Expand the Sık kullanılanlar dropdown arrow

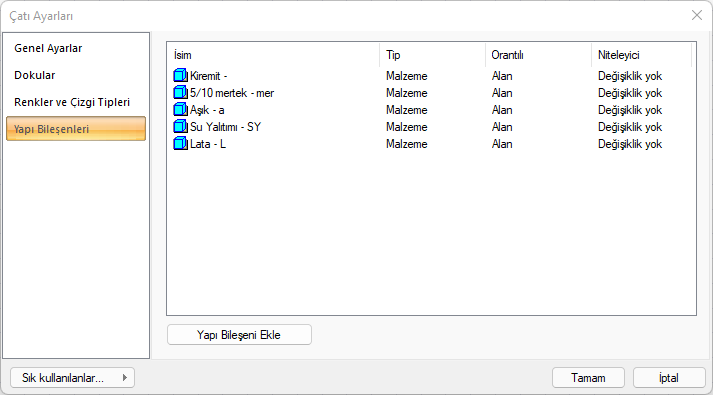125,378
